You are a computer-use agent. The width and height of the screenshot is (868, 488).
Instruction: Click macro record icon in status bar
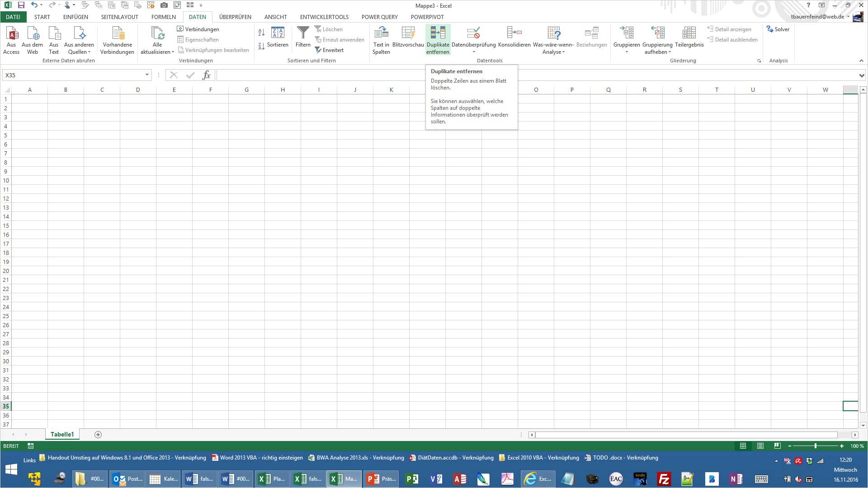click(30, 446)
